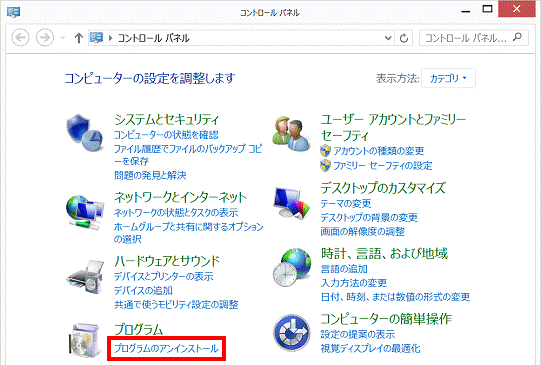Click デバイスとプリンターの表示 link
The height and width of the screenshot is (365, 541).
[x=164, y=276]
